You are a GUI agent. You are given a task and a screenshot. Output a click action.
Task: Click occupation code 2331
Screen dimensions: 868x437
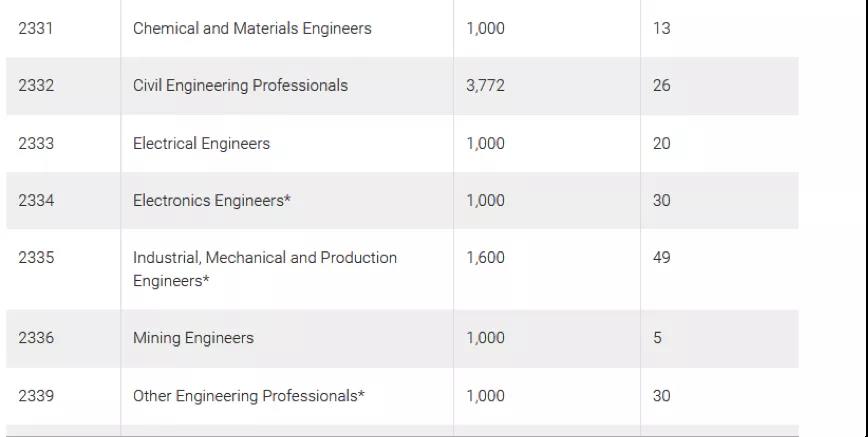pyautogui.click(x=35, y=28)
